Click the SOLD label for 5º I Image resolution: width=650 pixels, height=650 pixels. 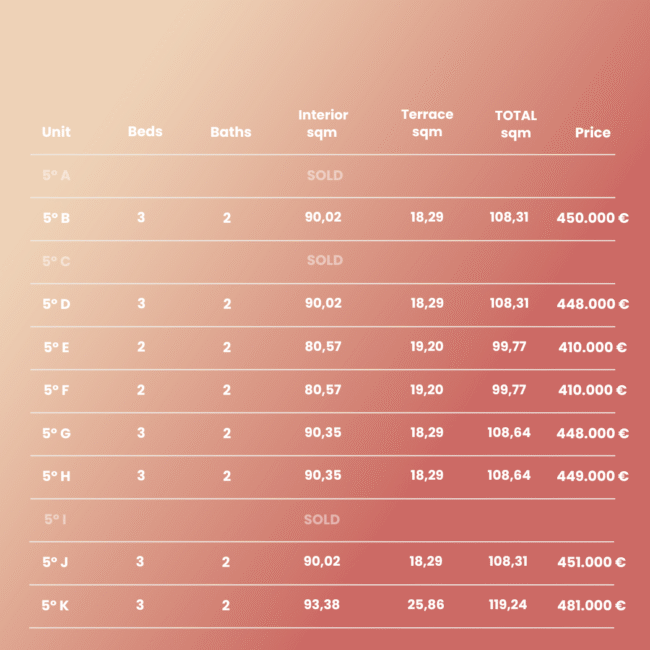[322, 519]
